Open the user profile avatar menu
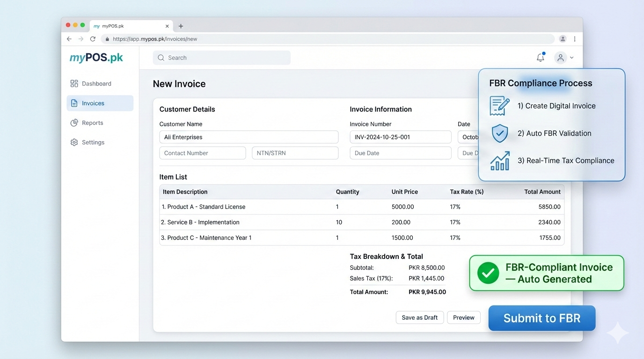Viewport: 644px width, 359px height. 560,57
